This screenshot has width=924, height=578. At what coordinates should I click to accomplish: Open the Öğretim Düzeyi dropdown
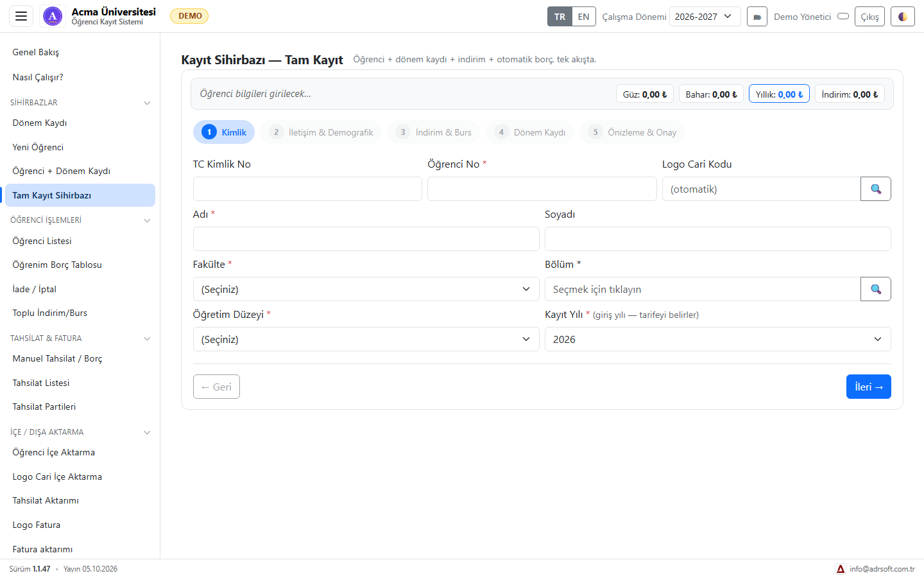(x=366, y=339)
